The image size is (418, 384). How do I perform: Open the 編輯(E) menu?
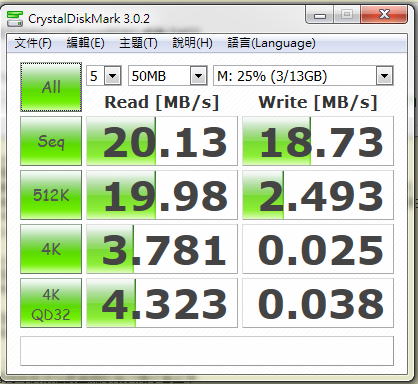click(x=85, y=43)
